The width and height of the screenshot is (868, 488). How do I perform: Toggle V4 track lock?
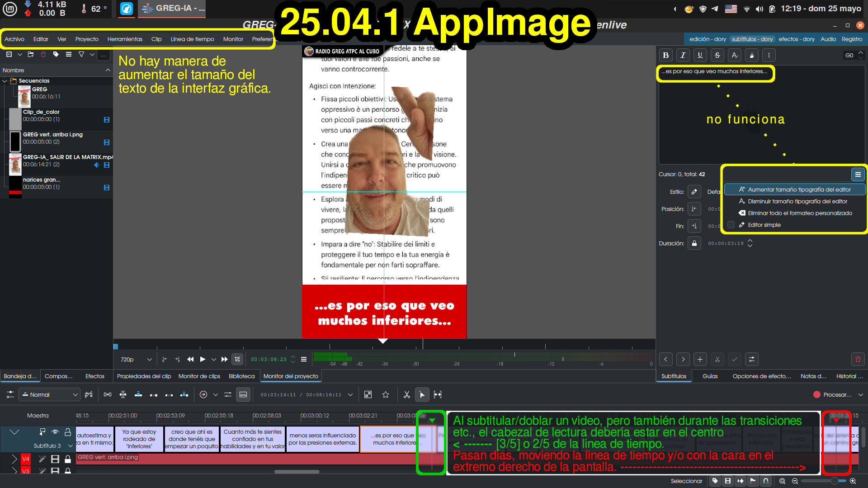(68, 459)
